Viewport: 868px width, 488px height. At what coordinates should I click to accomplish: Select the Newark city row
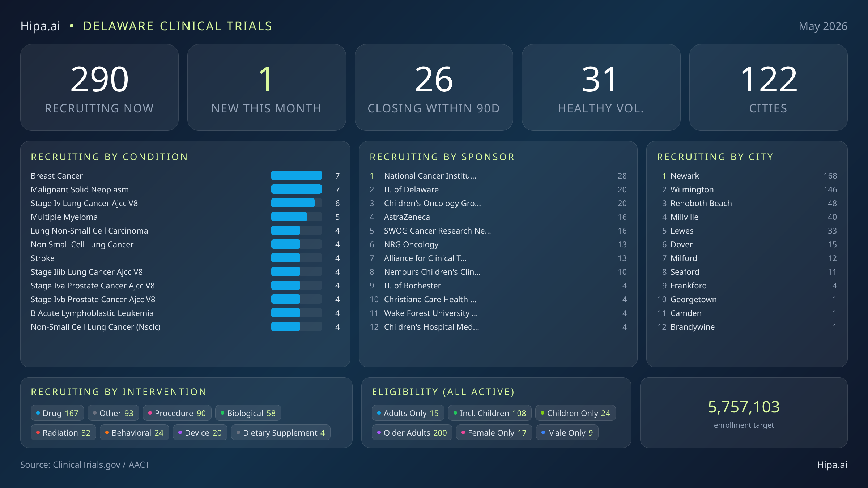(x=747, y=176)
